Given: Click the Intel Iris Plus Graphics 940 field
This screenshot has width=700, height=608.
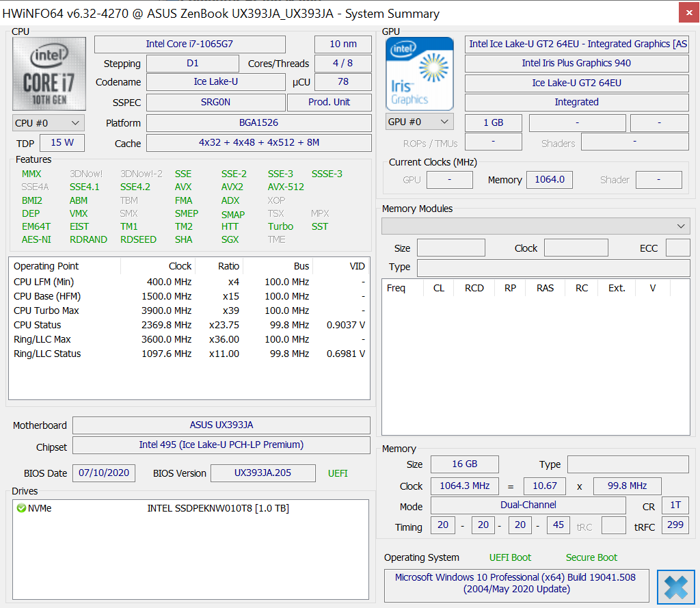Looking at the screenshot, I should pos(577,64).
